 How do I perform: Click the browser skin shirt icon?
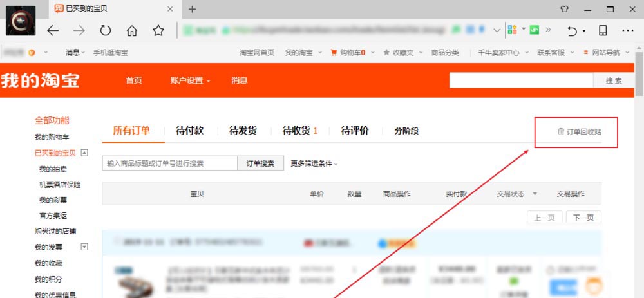click(565, 9)
